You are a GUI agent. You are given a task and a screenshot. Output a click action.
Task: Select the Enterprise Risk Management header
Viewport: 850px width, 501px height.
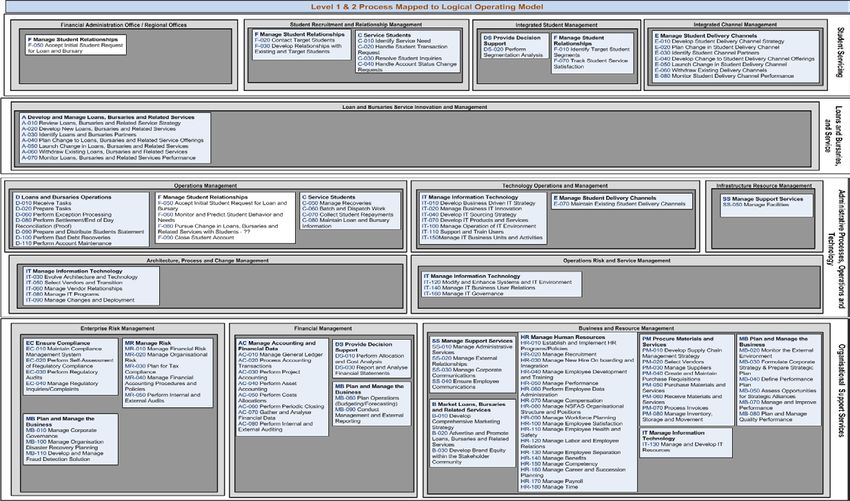118,328
